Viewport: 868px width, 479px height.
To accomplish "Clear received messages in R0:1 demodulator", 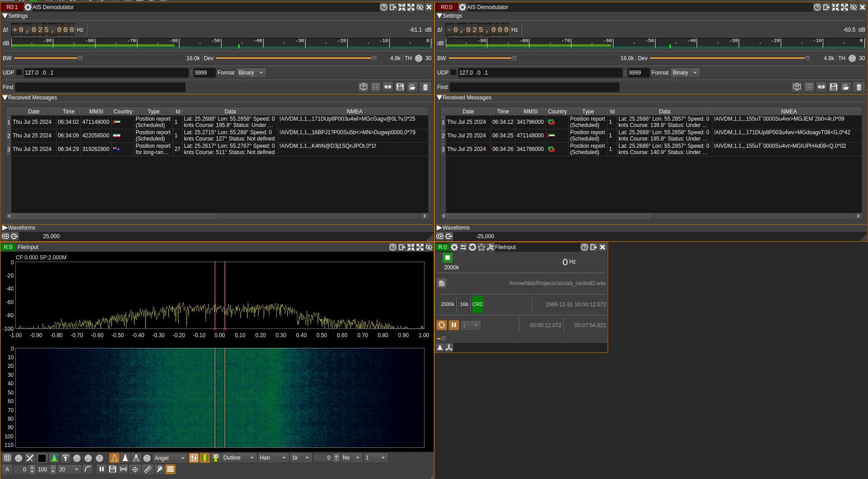I will coord(425,87).
